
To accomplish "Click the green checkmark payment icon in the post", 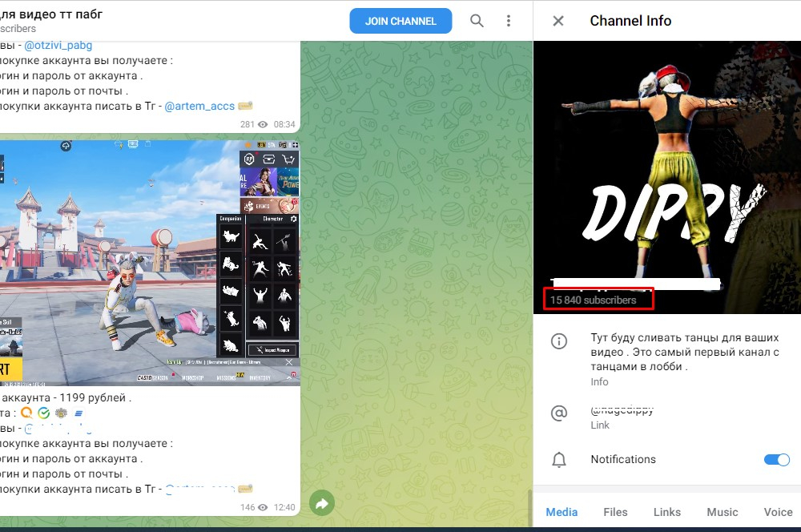I will coord(44,413).
